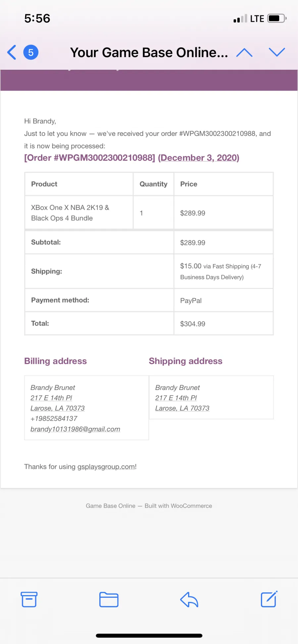Go to previous message with up chevron
The image size is (298, 644).
(x=244, y=52)
